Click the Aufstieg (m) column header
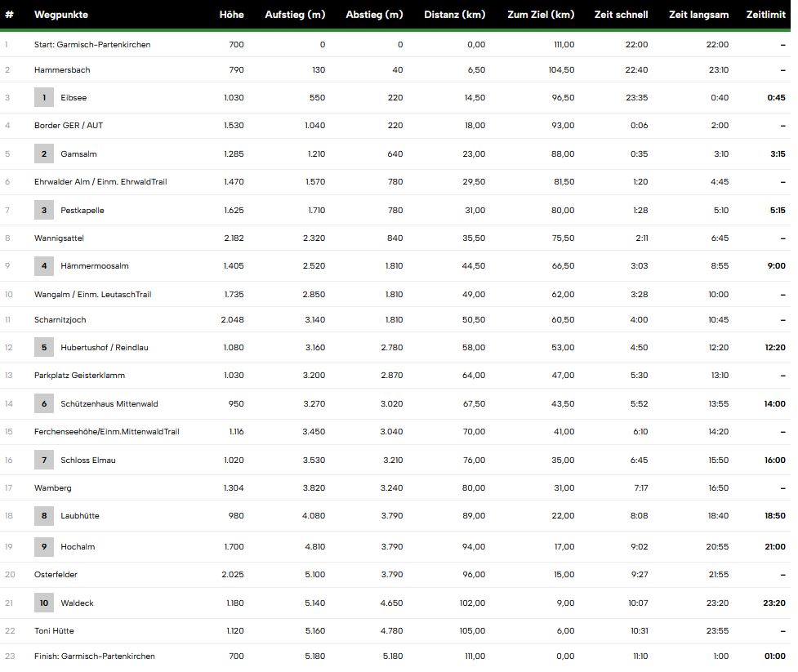 pos(295,15)
